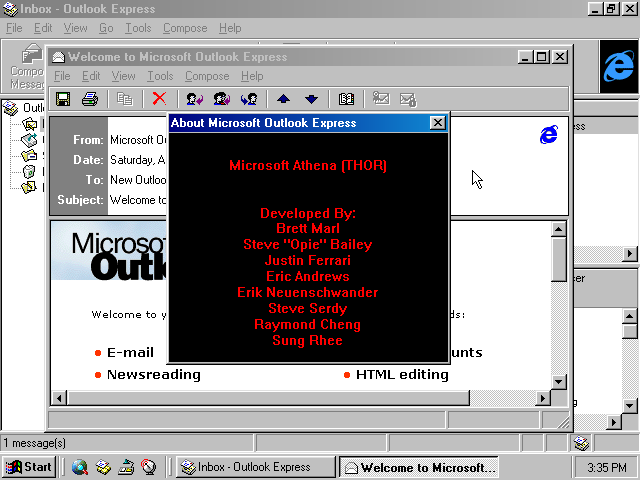Screen dimensions: 640x480
Task: Click the taskbar clock showing 3:35 PM
Action: click(607, 467)
